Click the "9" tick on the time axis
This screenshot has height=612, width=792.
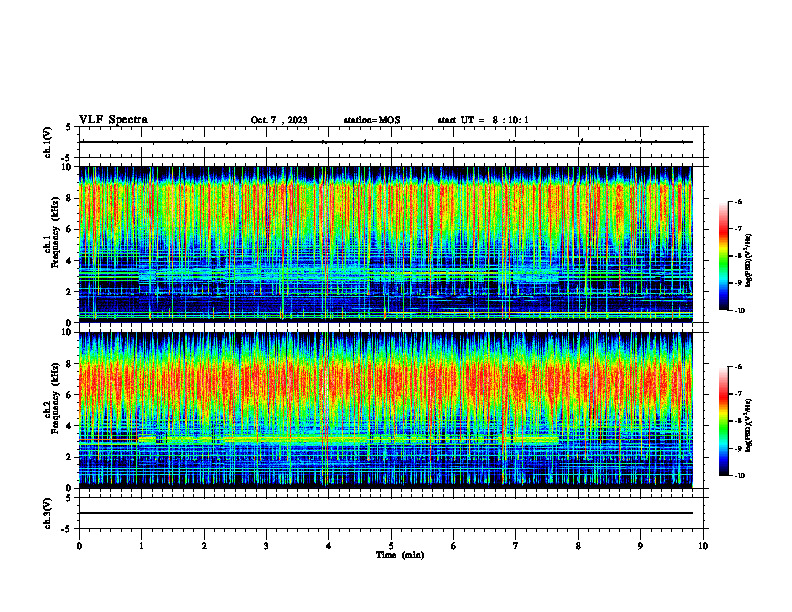click(640, 546)
